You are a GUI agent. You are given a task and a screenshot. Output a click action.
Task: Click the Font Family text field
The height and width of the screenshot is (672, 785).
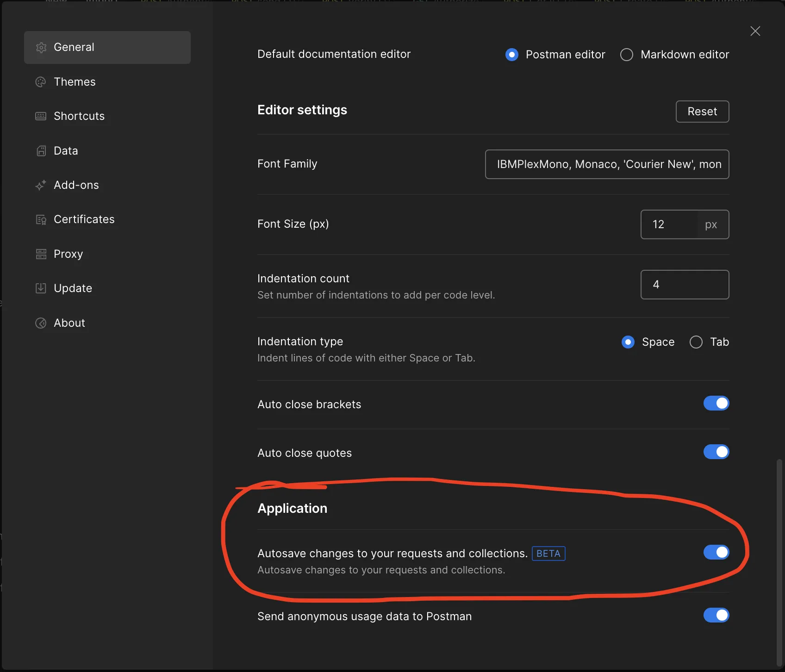(607, 164)
